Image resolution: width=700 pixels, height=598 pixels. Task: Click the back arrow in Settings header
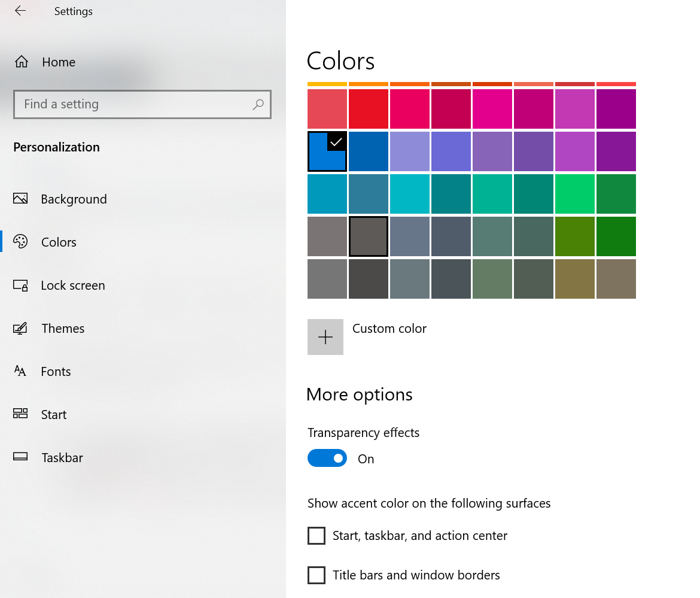(x=20, y=11)
